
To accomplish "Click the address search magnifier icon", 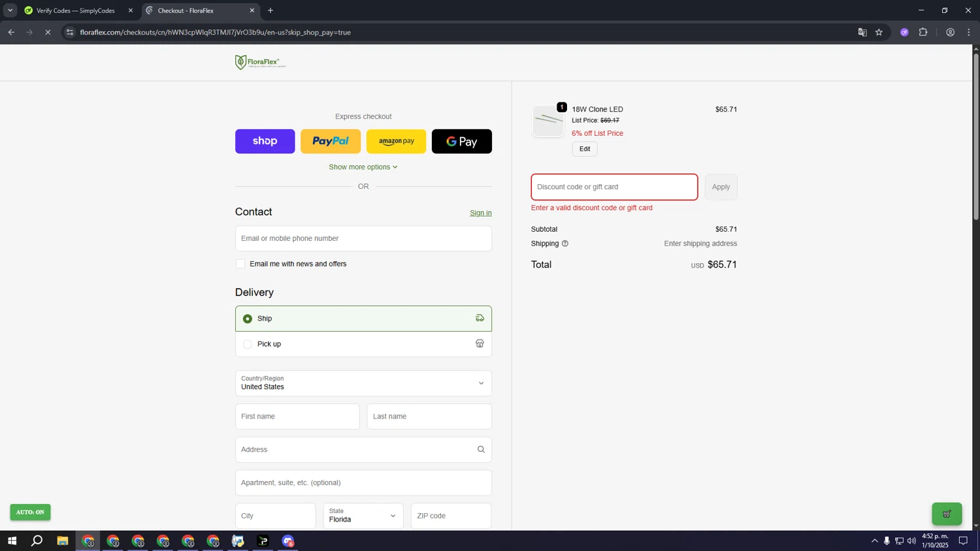I will [x=481, y=449].
